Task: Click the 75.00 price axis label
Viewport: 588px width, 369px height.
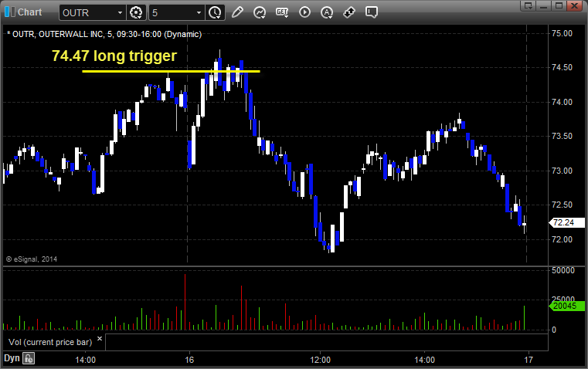Action: (x=563, y=33)
